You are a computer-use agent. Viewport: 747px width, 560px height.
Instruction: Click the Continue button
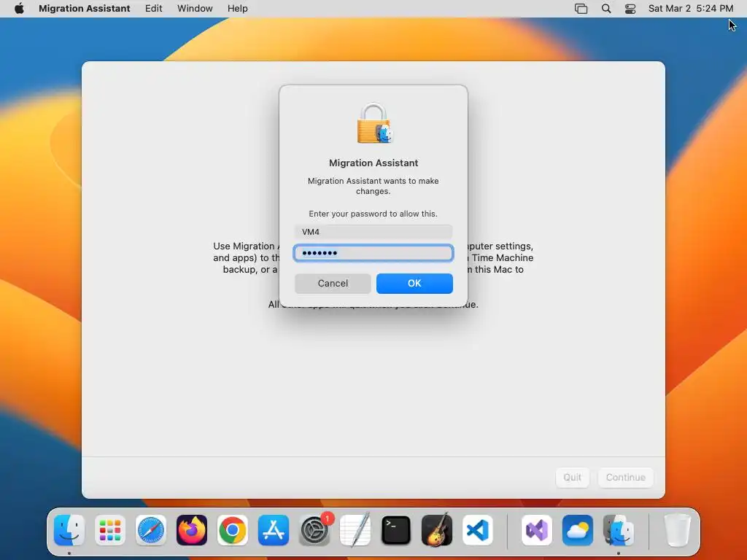(625, 477)
